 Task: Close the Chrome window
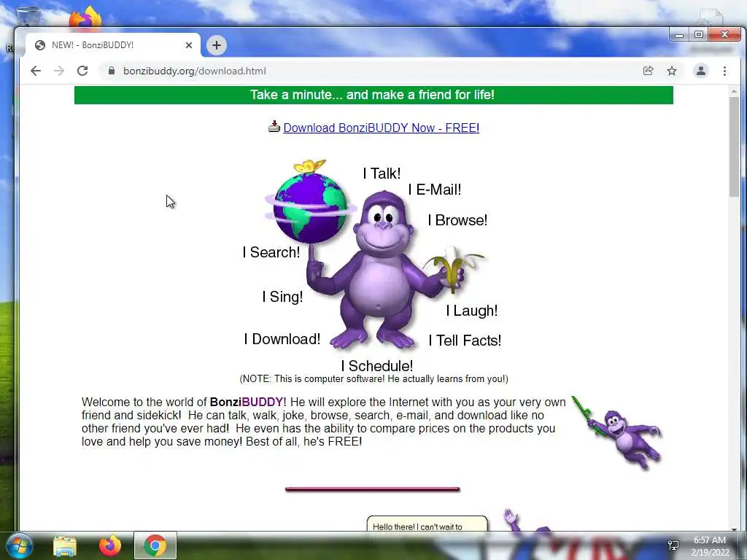(724, 35)
